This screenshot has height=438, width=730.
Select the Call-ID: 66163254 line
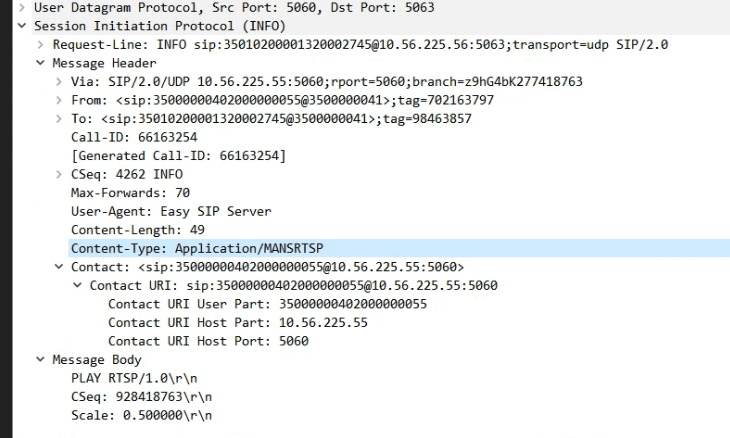[x=130, y=137]
